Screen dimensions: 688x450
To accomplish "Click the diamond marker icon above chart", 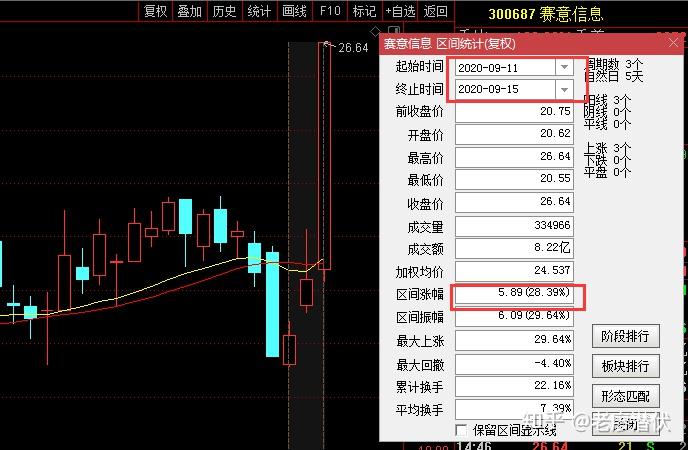I will click(375, 31).
